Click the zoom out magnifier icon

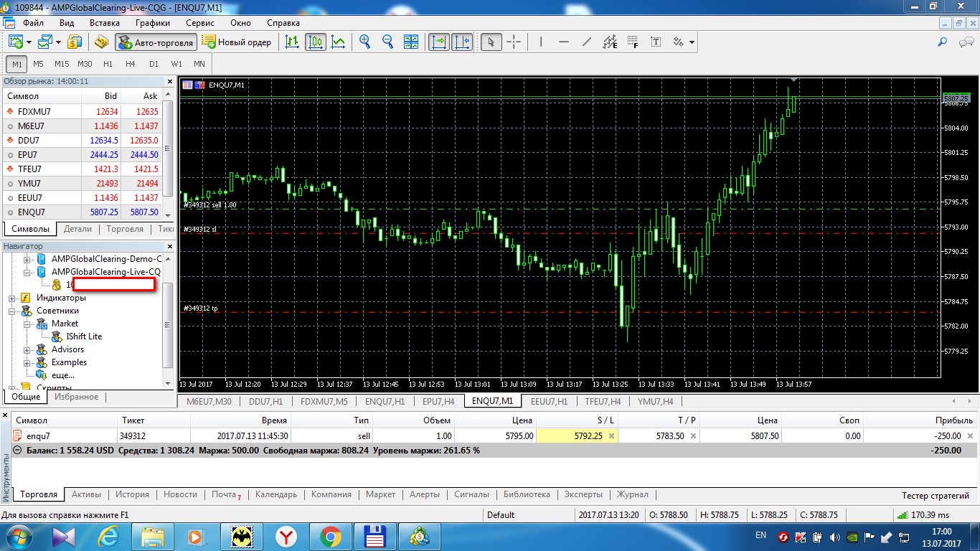pos(388,42)
